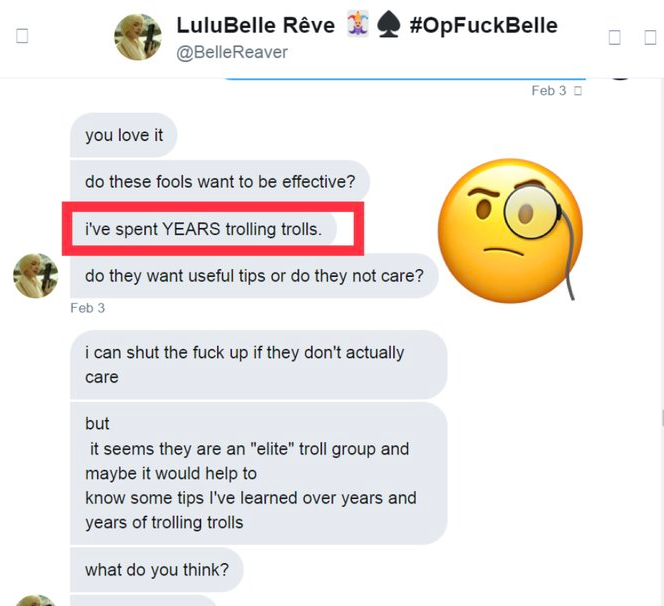Click the info icon in header
The height and width of the screenshot is (606, 664).
614,37
